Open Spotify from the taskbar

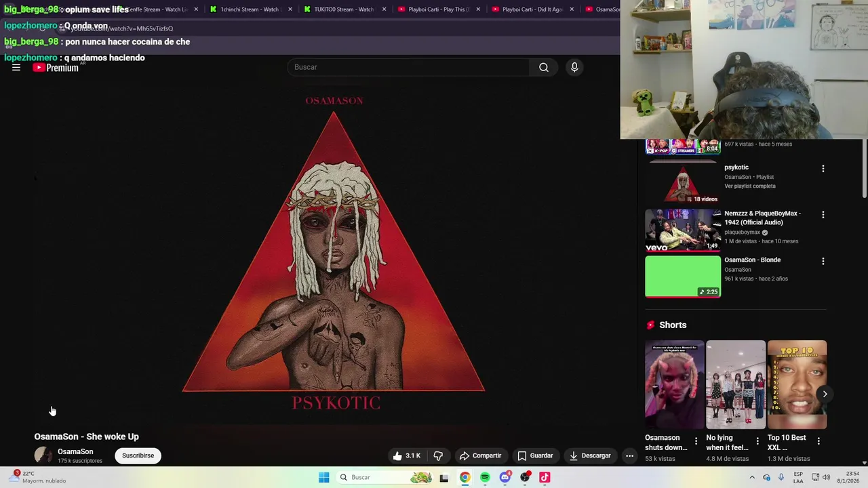(485, 477)
